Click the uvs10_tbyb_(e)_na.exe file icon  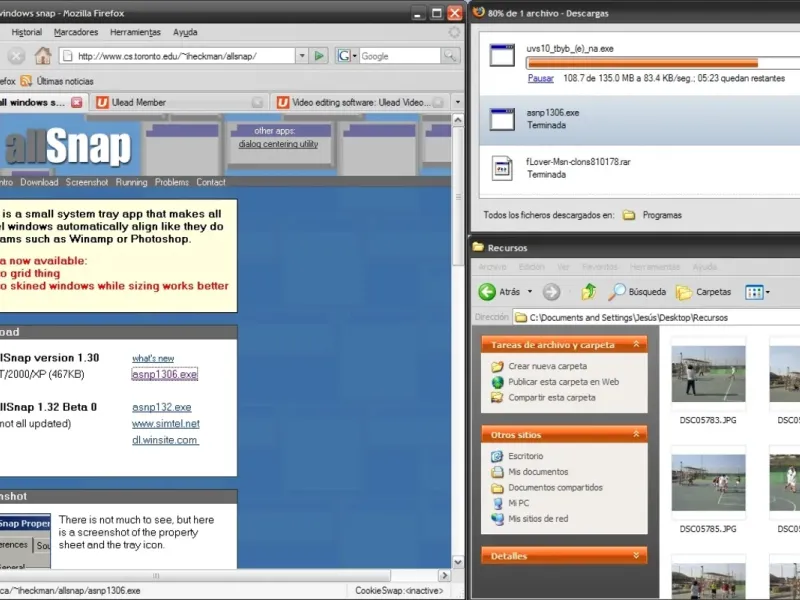[x=502, y=55]
